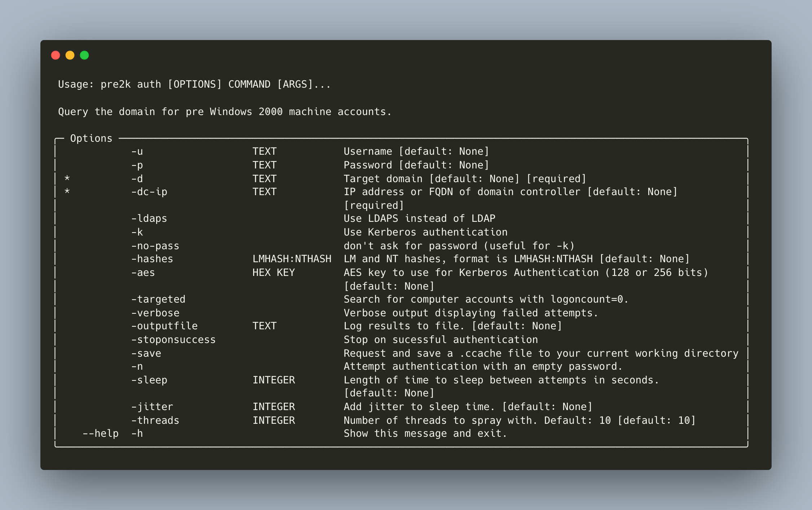Click the -hashes option flag
812x510 pixels.
(152, 259)
